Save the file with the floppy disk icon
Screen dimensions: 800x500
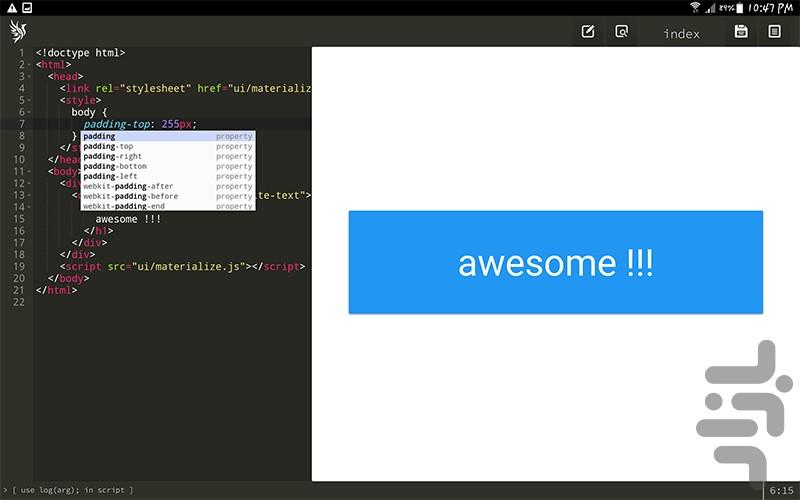(741, 32)
